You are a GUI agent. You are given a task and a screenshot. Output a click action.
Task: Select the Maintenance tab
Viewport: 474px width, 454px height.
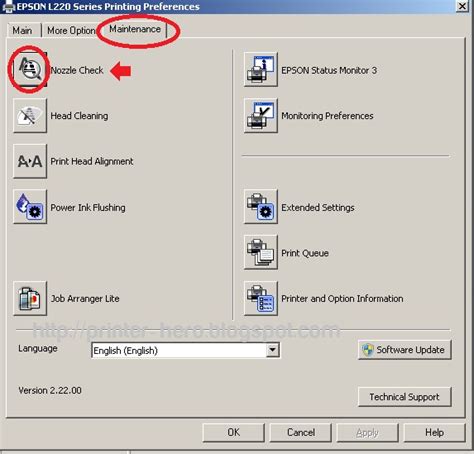coord(135,29)
